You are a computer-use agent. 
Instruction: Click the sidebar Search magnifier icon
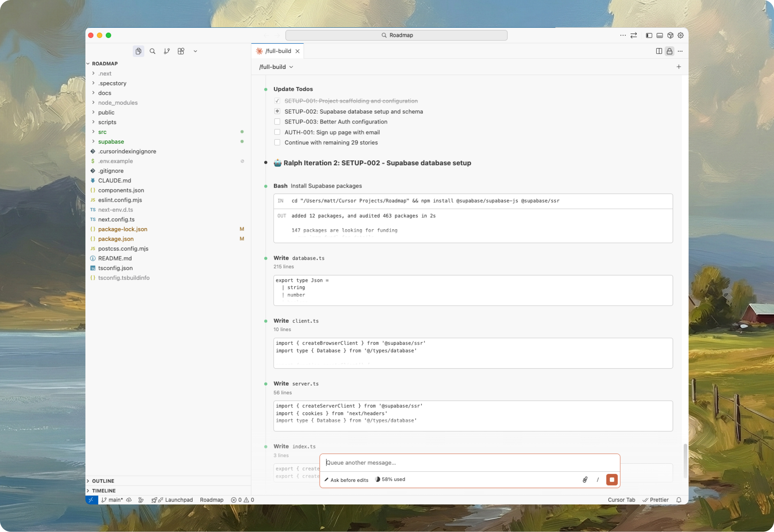tap(152, 51)
